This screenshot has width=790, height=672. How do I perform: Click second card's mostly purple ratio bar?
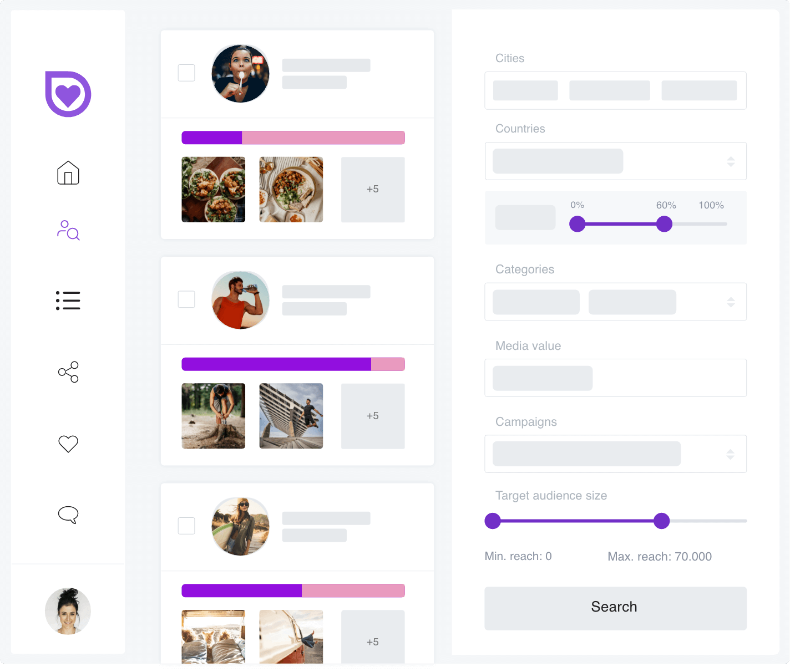point(293,364)
